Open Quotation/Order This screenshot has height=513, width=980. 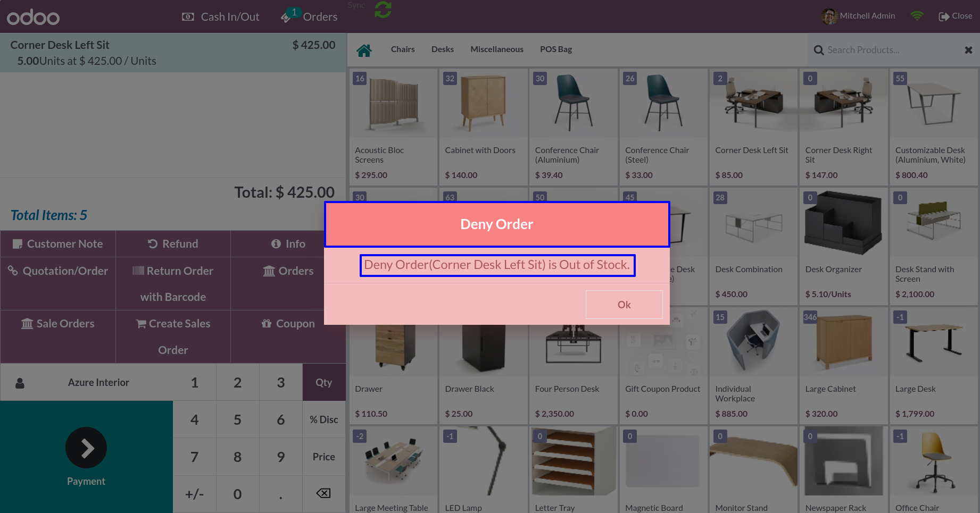coord(58,284)
